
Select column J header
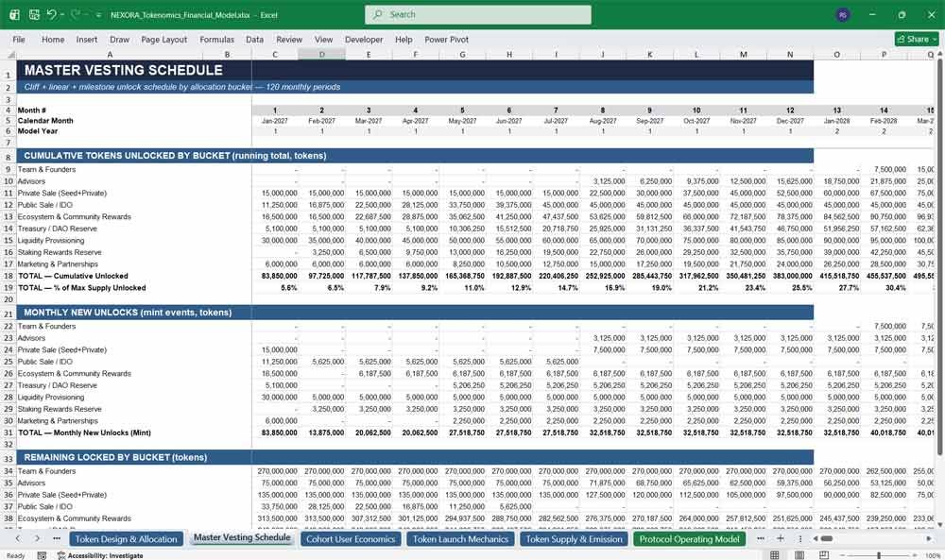click(603, 54)
